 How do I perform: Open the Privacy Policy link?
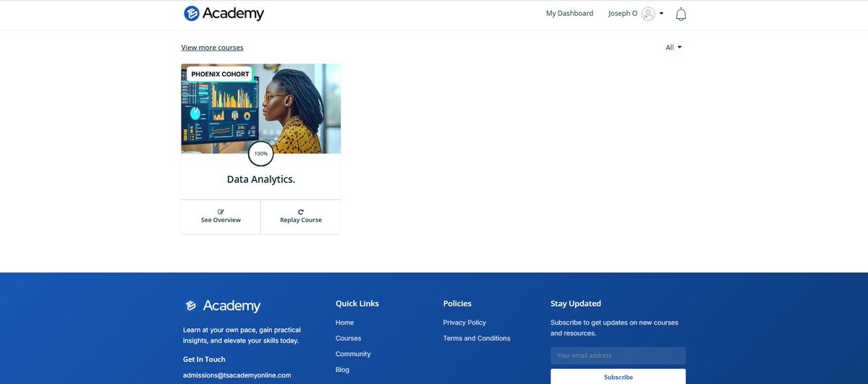[x=464, y=323]
